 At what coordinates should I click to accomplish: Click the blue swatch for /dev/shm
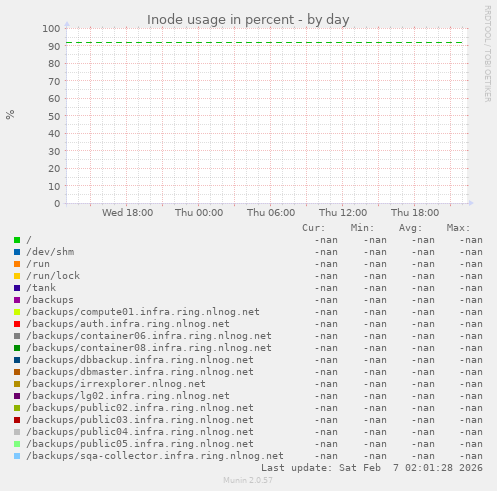point(17,252)
